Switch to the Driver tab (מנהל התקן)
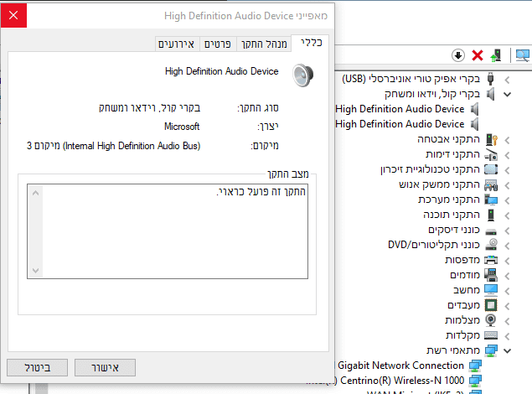The image size is (532, 394). pyautogui.click(x=264, y=44)
